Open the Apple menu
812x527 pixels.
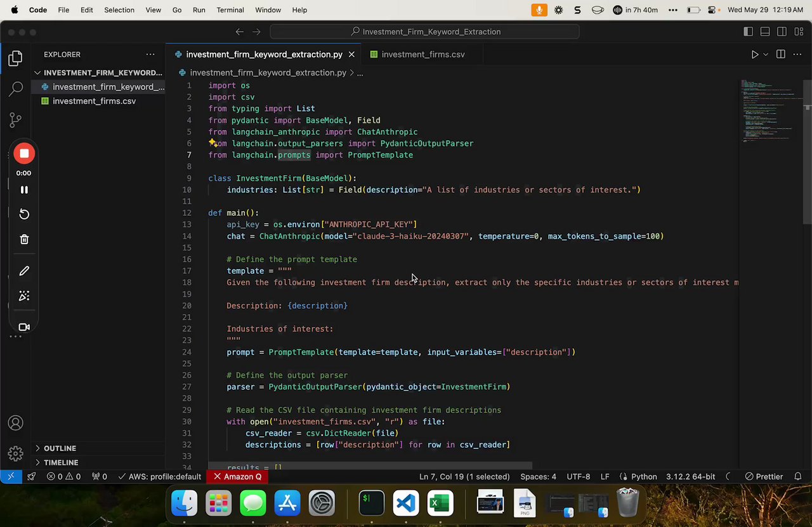tap(15, 10)
